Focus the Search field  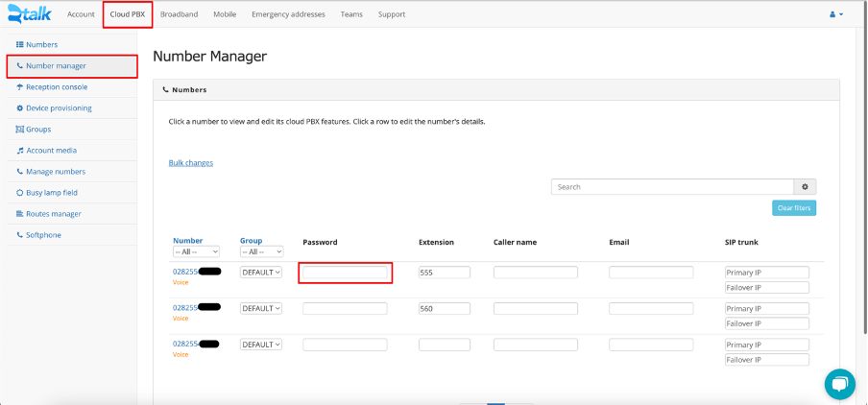pos(672,187)
